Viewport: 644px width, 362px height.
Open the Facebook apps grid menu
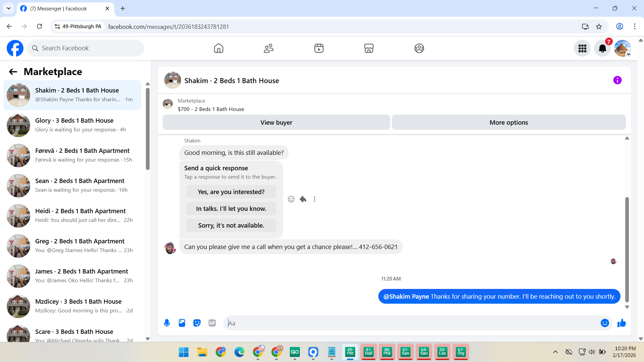582,48
